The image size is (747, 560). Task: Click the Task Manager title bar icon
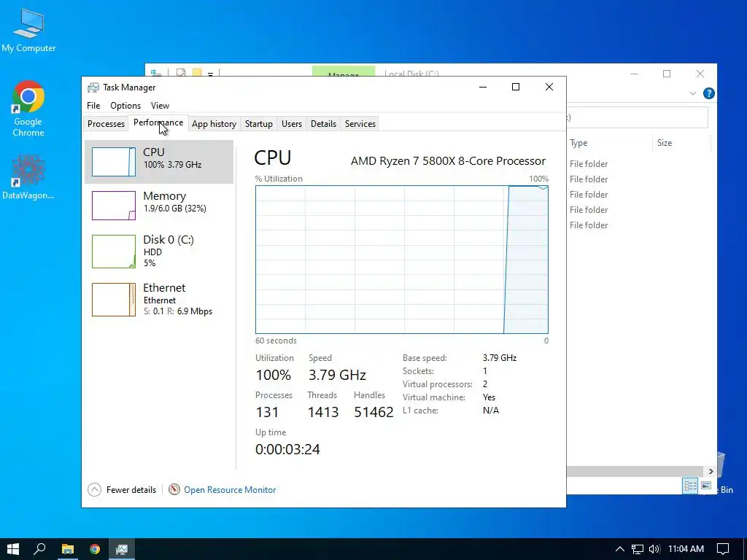[93, 87]
